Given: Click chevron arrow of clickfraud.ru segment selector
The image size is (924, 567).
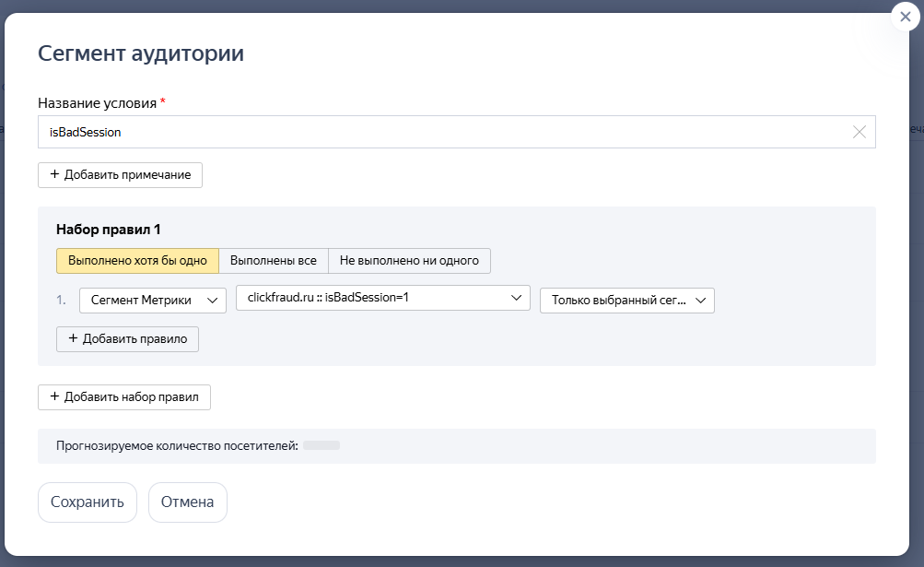Looking at the screenshot, I should pos(515,298).
